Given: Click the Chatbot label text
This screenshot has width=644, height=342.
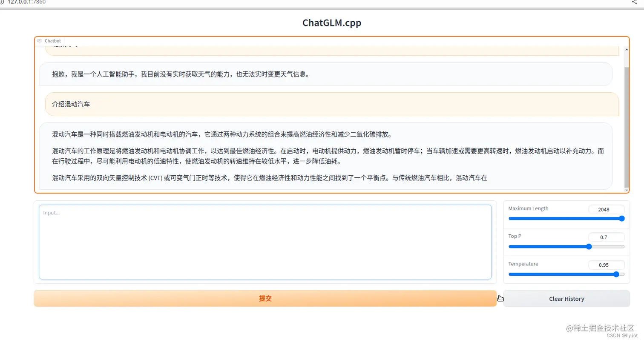Looking at the screenshot, I should (53, 41).
